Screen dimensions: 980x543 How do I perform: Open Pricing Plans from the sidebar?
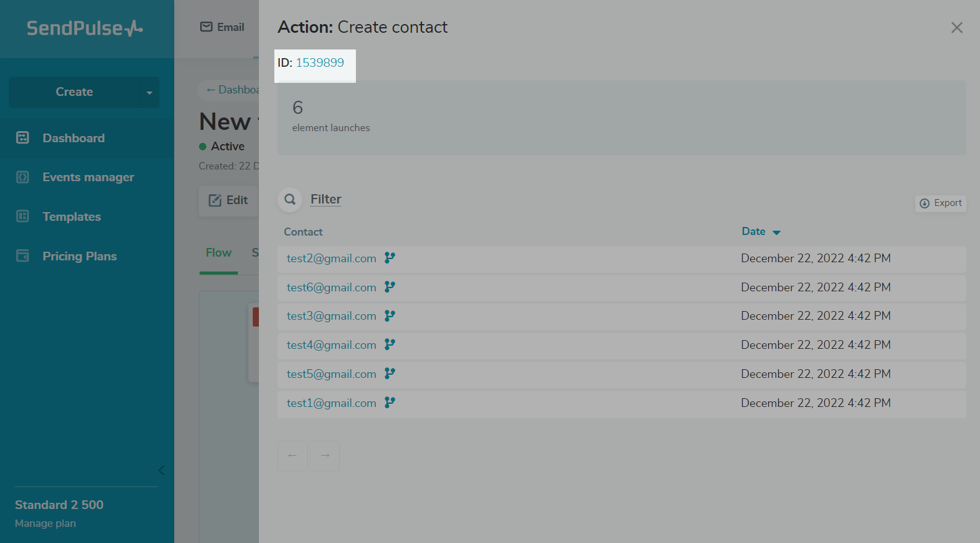79,257
